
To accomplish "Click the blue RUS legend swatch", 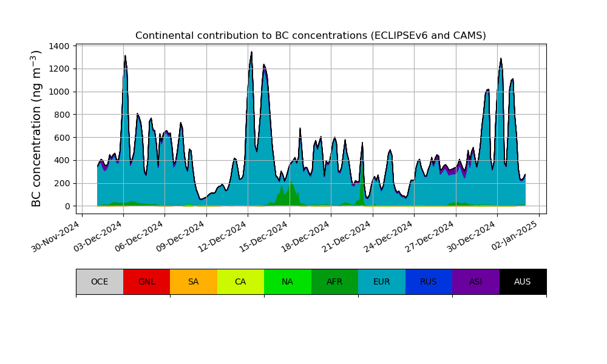I will click(x=429, y=281).
